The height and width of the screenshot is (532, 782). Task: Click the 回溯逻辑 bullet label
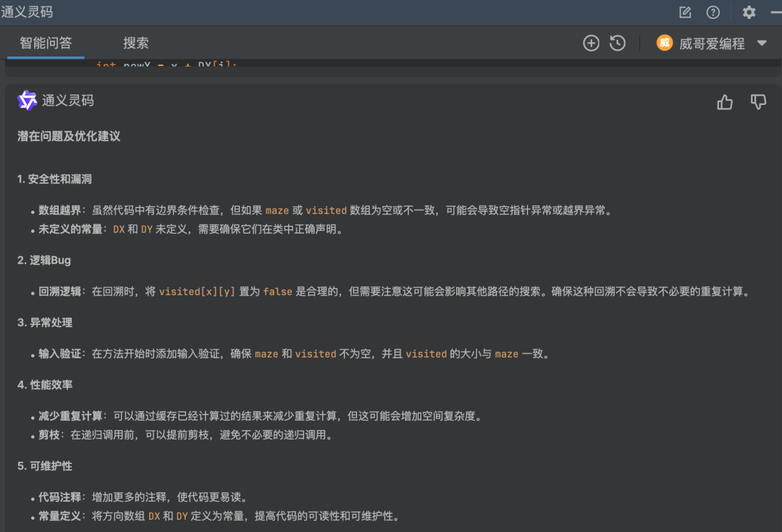[60, 292]
